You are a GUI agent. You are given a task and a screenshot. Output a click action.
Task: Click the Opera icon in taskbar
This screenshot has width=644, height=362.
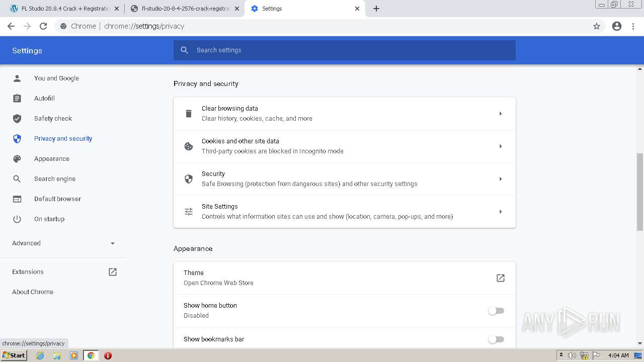[x=108, y=355]
